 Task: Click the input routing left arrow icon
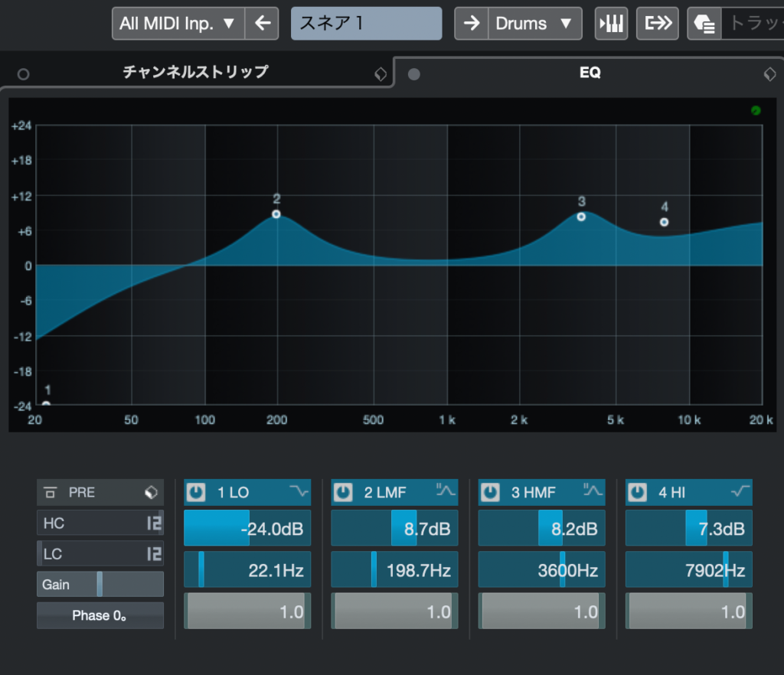pyautogui.click(x=262, y=24)
